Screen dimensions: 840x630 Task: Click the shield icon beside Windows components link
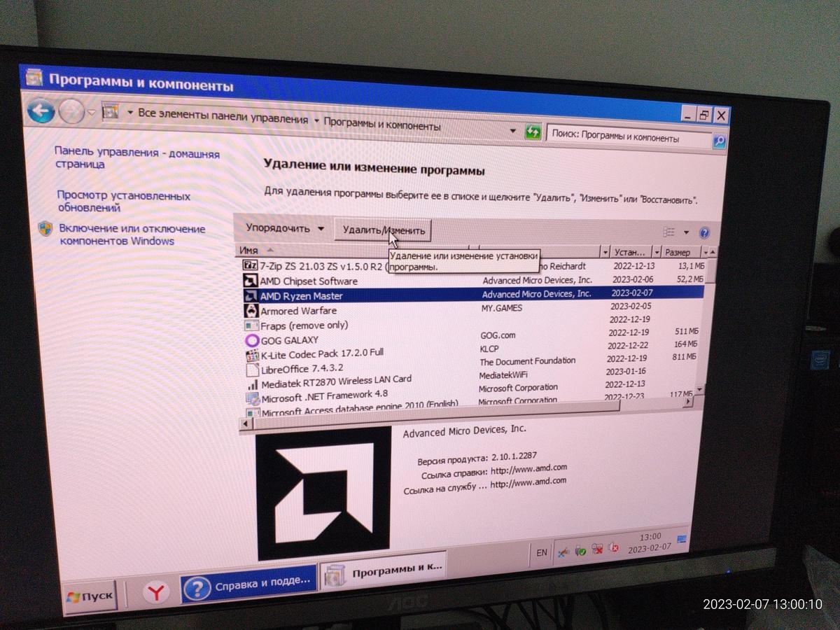click(46, 230)
